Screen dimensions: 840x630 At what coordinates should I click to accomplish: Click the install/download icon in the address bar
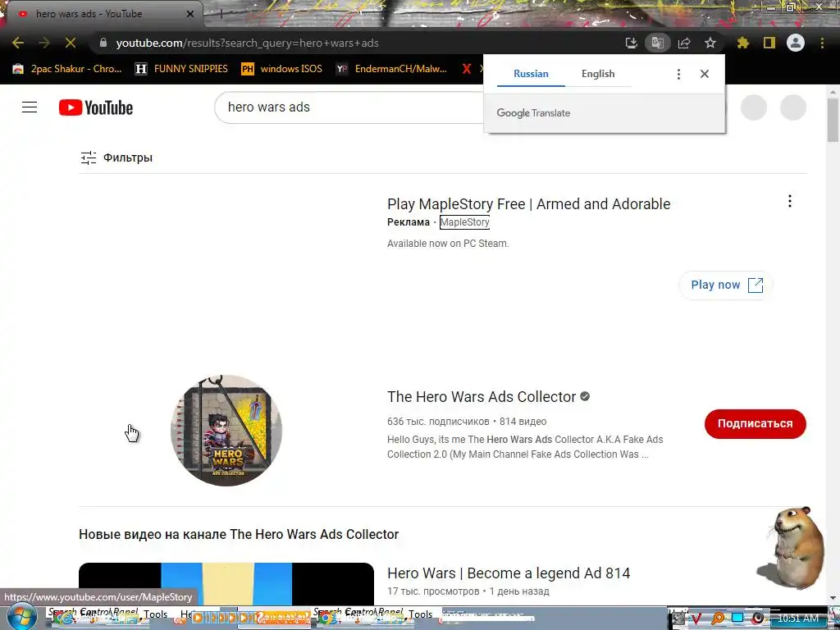[632, 43]
